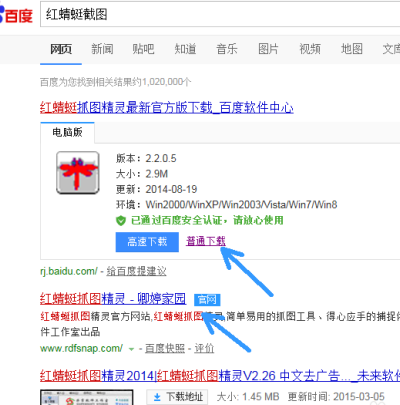Select the 电脑版 tab in software card

[67, 132]
